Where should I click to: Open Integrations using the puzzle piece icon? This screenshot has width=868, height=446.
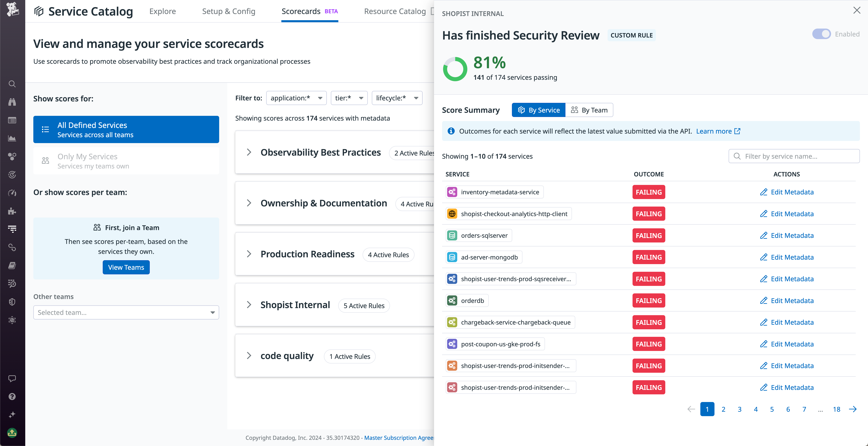[12, 211]
